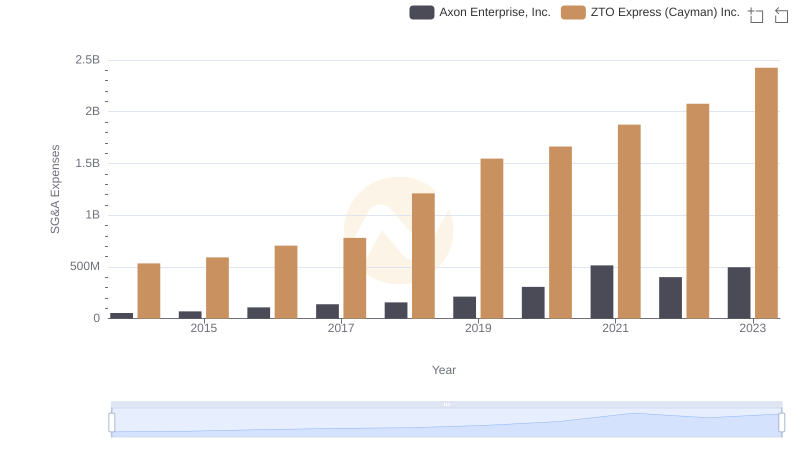800x461 pixels.
Task: Click the 2B y-axis label
Action: coord(92,111)
